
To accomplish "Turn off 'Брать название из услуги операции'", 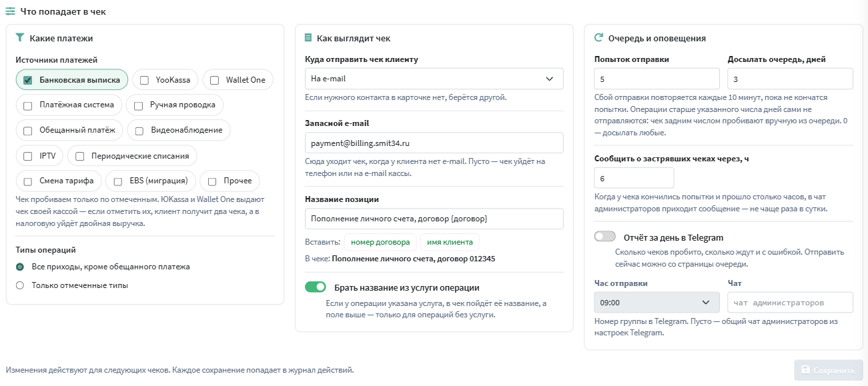I will pos(316,287).
